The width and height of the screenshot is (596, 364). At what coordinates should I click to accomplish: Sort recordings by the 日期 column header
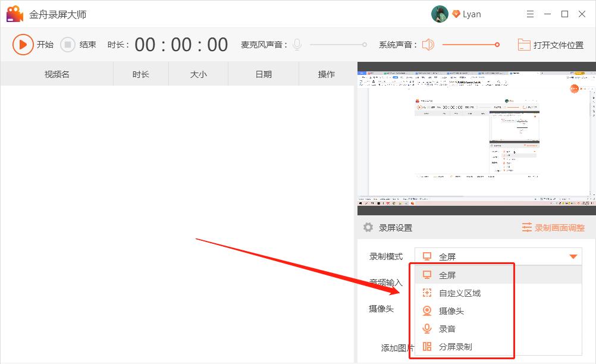tap(263, 73)
